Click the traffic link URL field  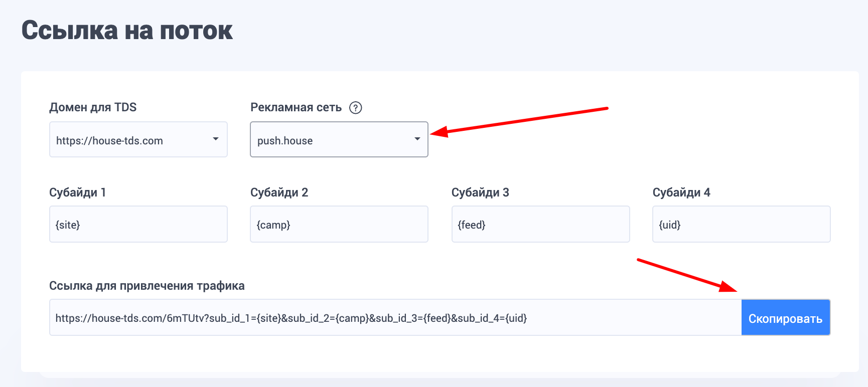pos(395,318)
